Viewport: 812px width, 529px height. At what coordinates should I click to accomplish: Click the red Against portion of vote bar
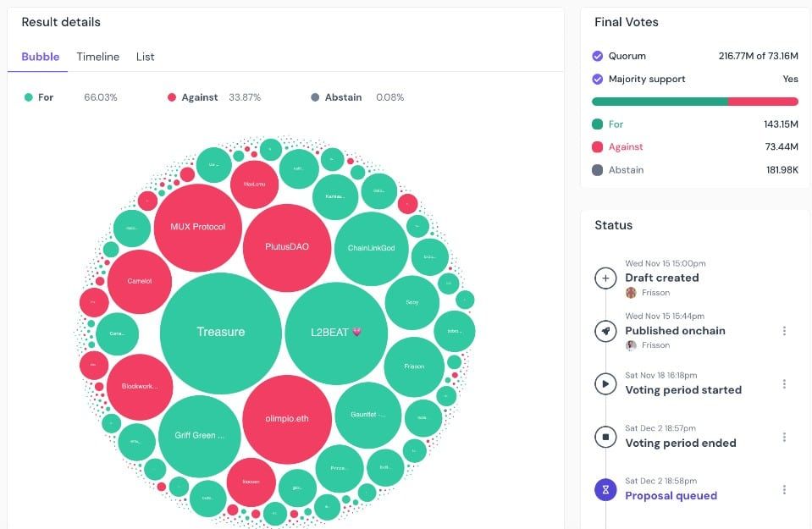(x=763, y=102)
